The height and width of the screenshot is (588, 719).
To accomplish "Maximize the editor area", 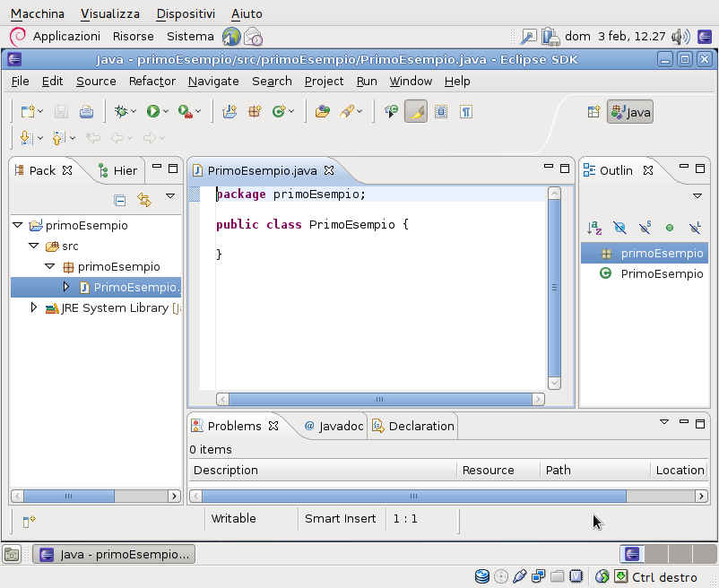I will point(565,169).
